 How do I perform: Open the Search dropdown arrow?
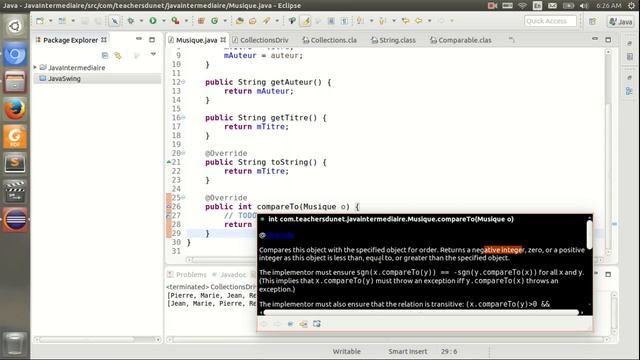(x=277, y=21)
